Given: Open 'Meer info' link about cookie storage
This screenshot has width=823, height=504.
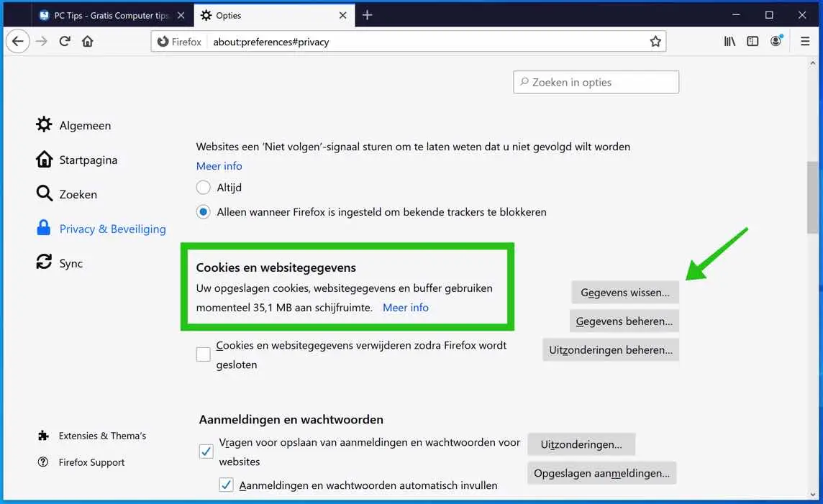Looking at the screenshot, I should [x=405, y=307].
